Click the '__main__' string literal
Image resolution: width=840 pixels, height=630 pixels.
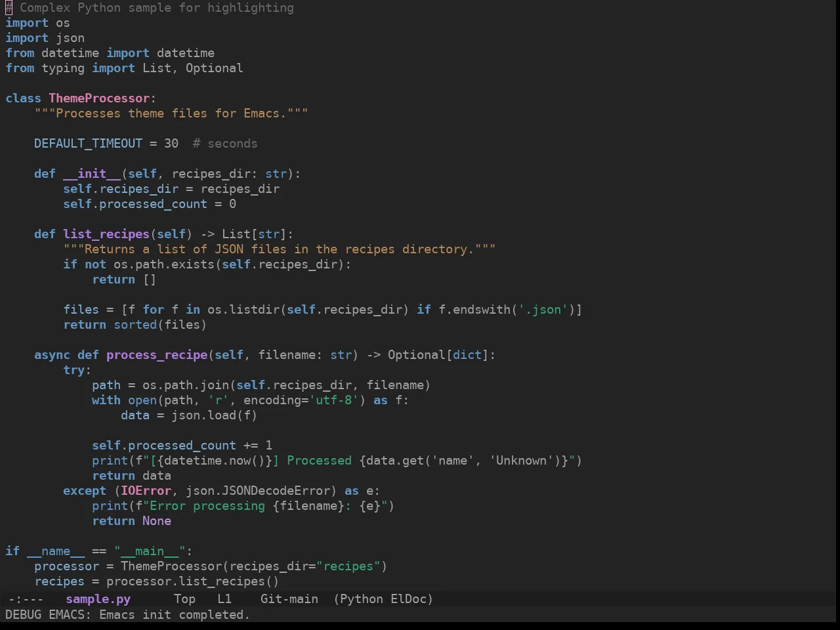tap(150, 551)
